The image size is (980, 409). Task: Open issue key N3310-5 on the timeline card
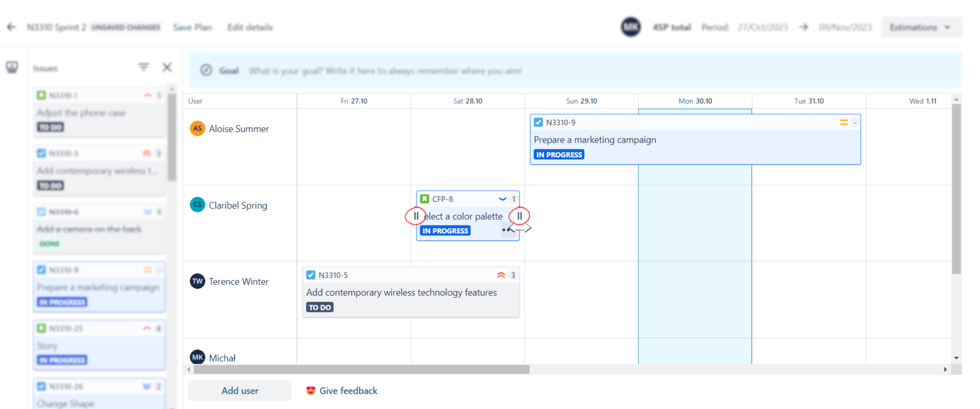[x=333, y=275]
